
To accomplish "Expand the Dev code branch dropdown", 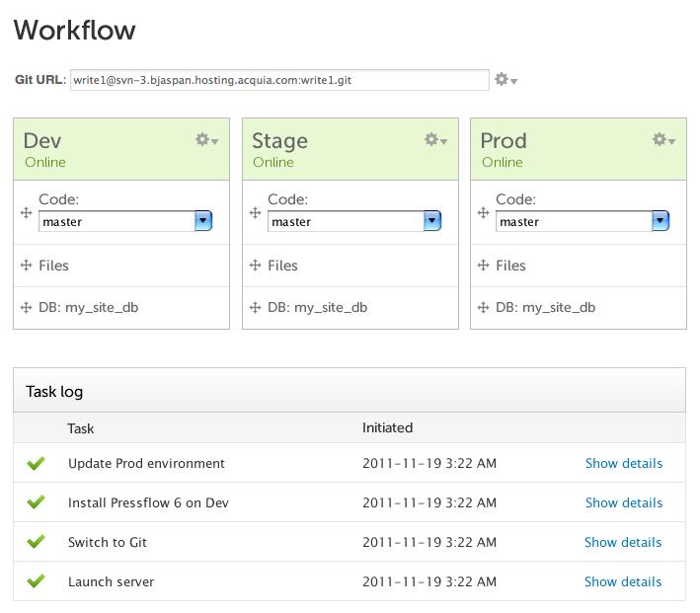I will tap(202, 222).
